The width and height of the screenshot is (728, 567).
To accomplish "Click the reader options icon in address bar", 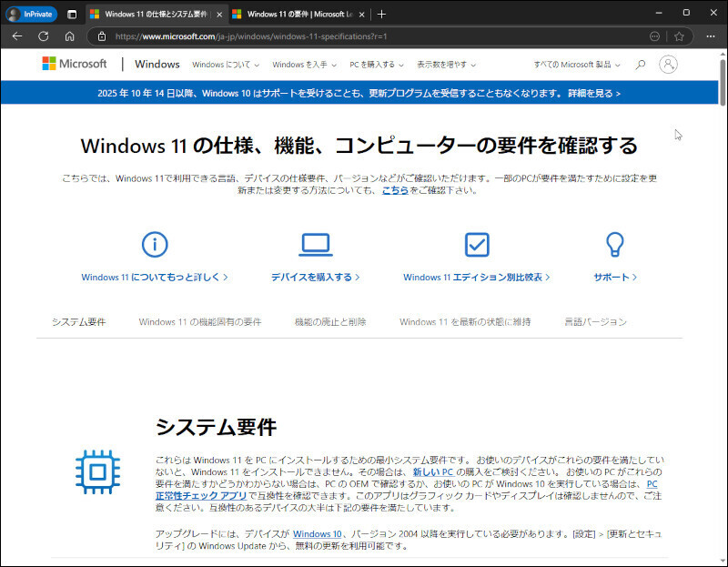I will pos(654,36).
